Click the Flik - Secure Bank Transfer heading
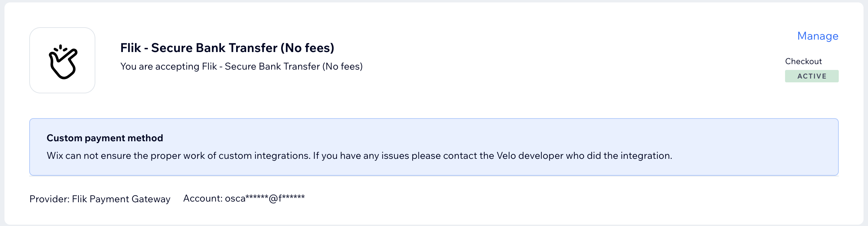 coord(227,48)
